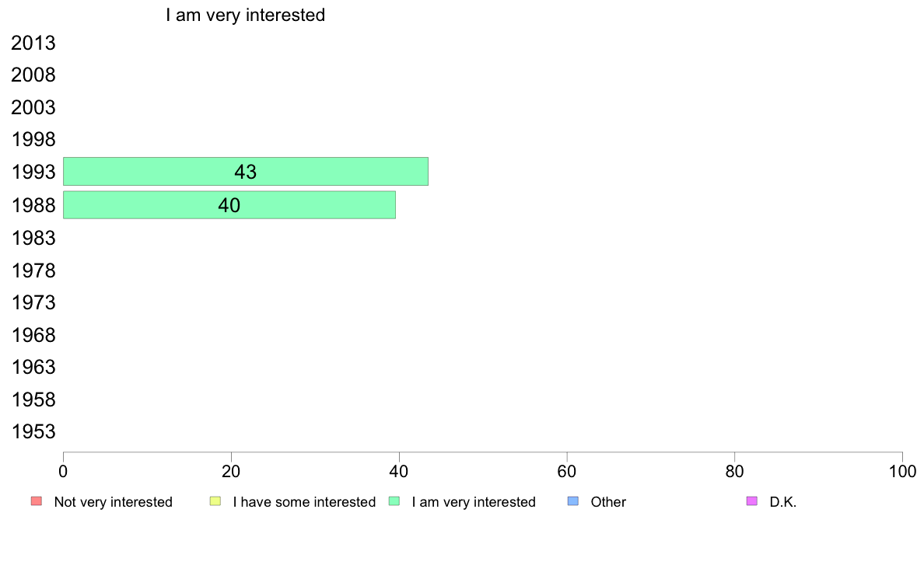The width and height of the screenshot is (924, 572).
Task: Click the Other legend text
Action: [x=608, y=502]
